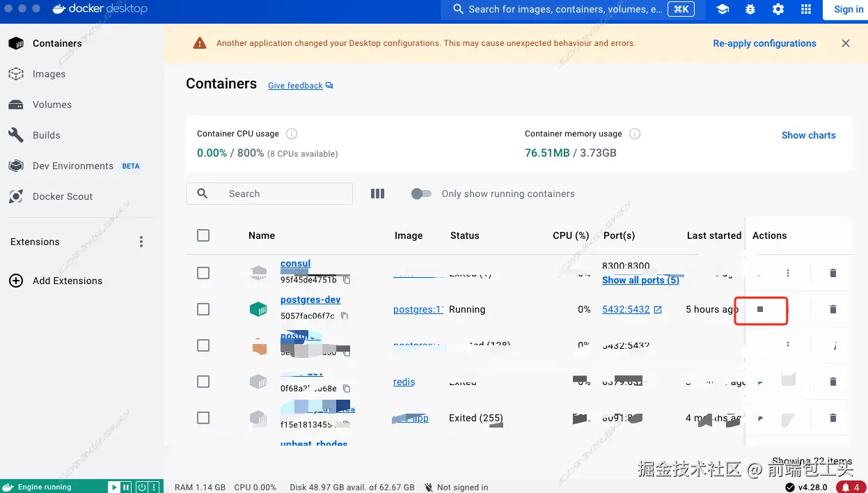Open the apps grid icon in the title bar
The height and width of the screenshot is (493, 868).
[806, 9]
